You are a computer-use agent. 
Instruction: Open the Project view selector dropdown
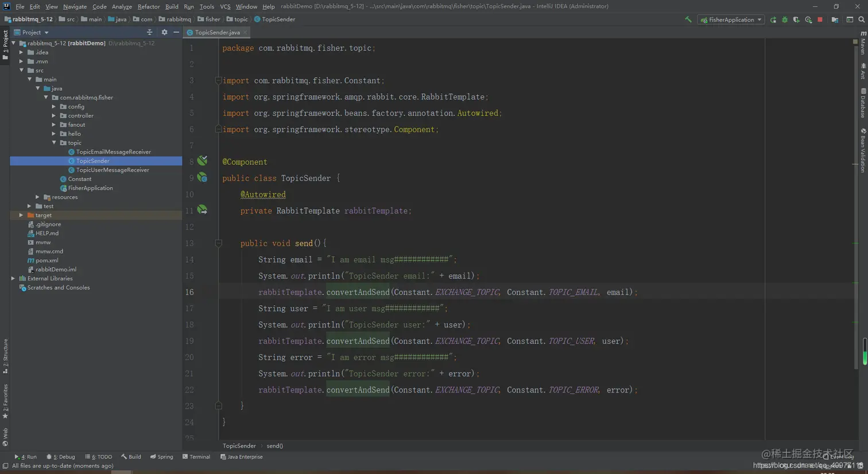click(x=32, y=32)
